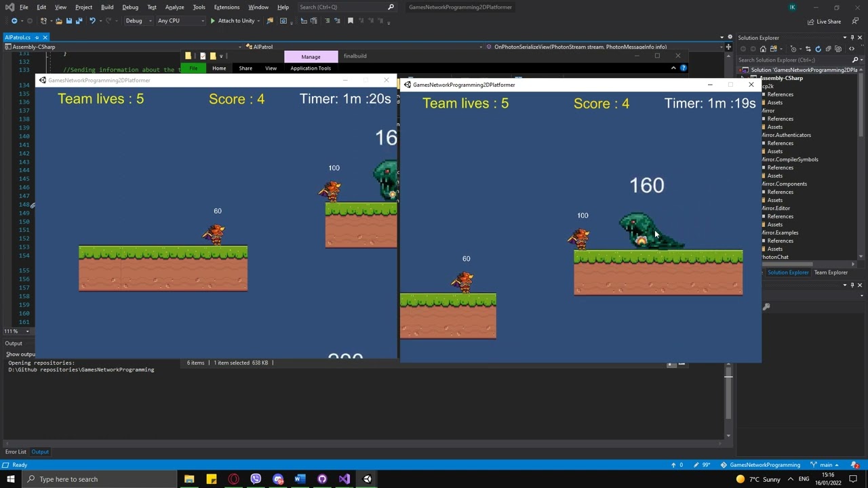Select Mirror.Authenticators in Solution Explorer

click(786, 135)
